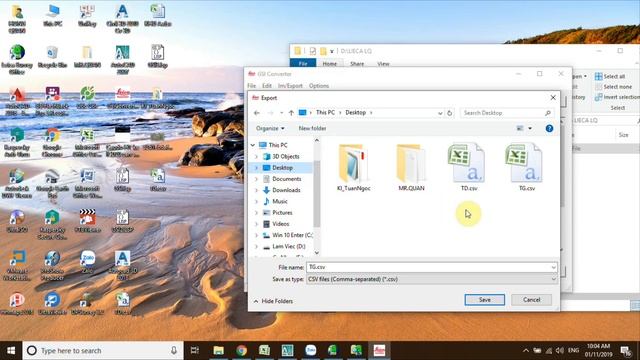
Task: Select Desktop in navigation tree
Action: coord(282,168)
